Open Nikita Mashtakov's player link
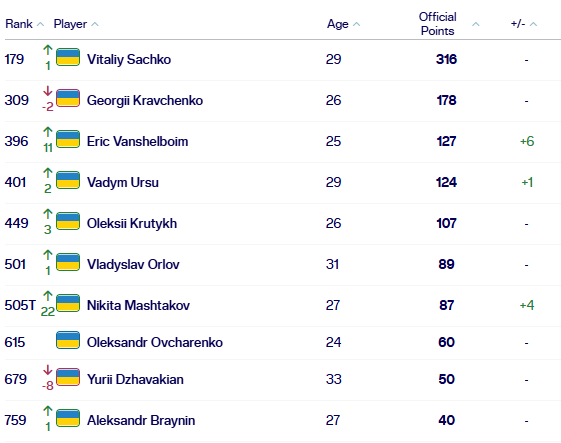 [138, 305]
